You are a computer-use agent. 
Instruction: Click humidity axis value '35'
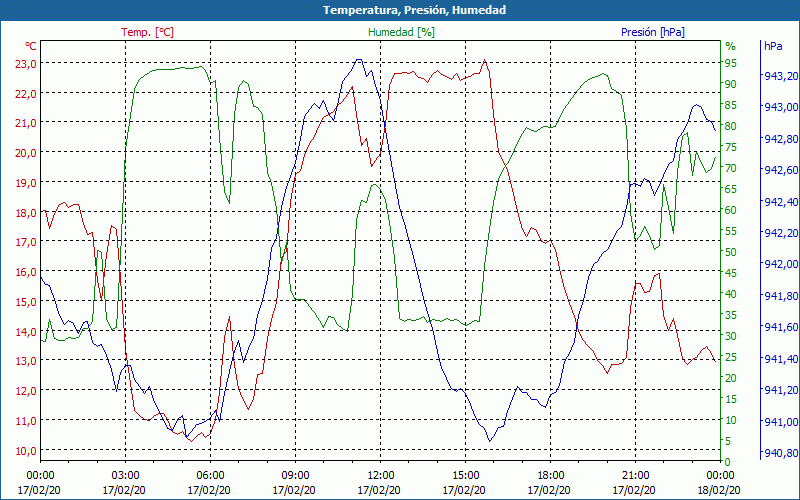pos(731,315)
